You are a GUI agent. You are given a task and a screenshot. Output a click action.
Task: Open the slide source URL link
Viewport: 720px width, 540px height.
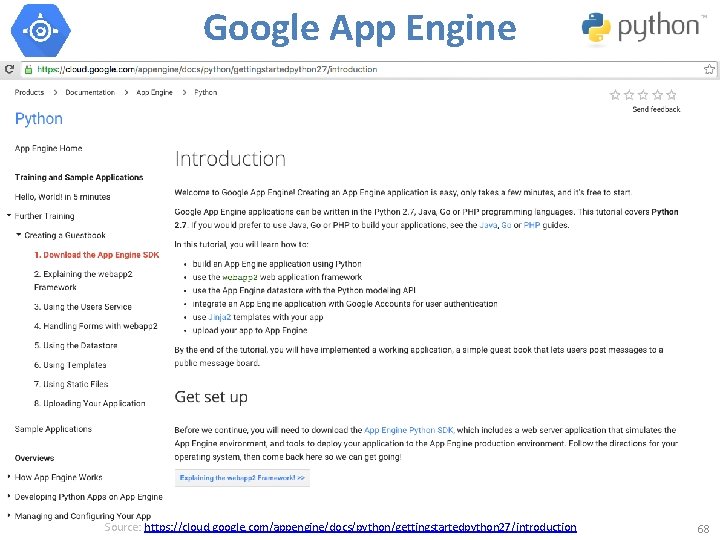click(360, 527)
